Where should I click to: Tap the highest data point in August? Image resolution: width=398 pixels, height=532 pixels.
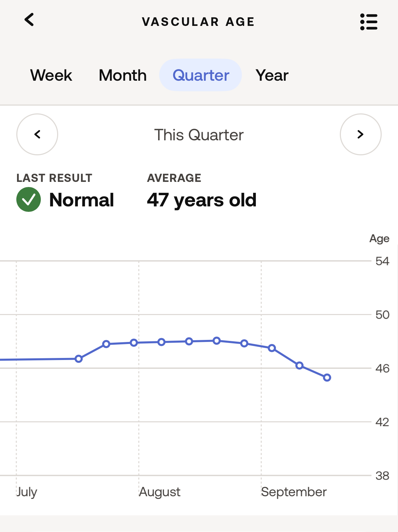pyautogui.click(x=217, y=341)
